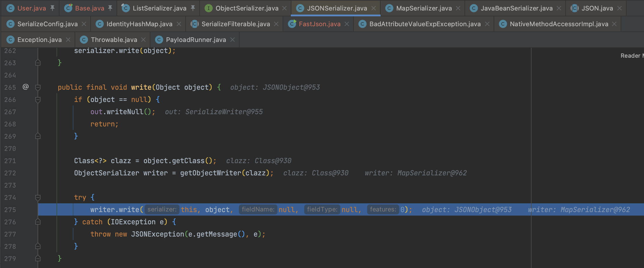Close the PayloadRunner.java tab

tap(232, 40)
